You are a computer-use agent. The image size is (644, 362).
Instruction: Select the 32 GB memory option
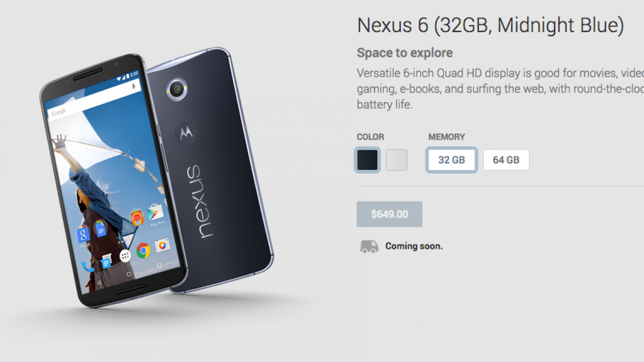click(x=451, y=160)
